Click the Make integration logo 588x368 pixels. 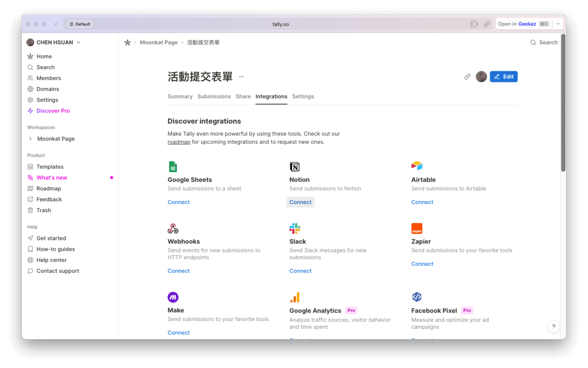(x=173, y=297)
